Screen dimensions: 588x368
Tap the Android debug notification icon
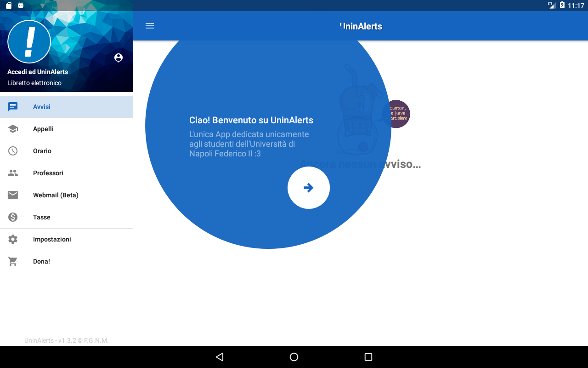[21, 6]
